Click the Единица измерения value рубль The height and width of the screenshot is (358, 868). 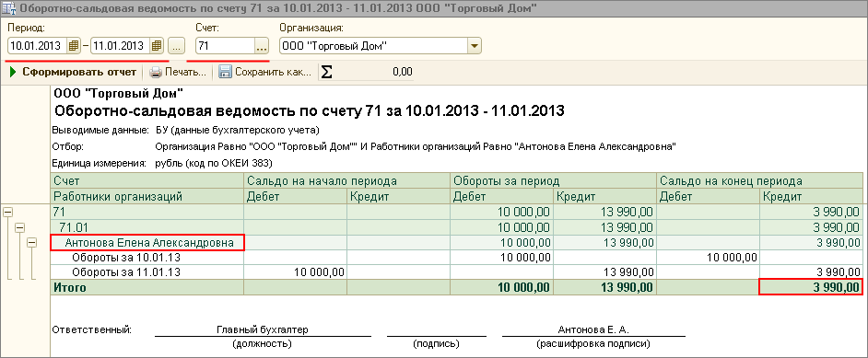point(214,163)
